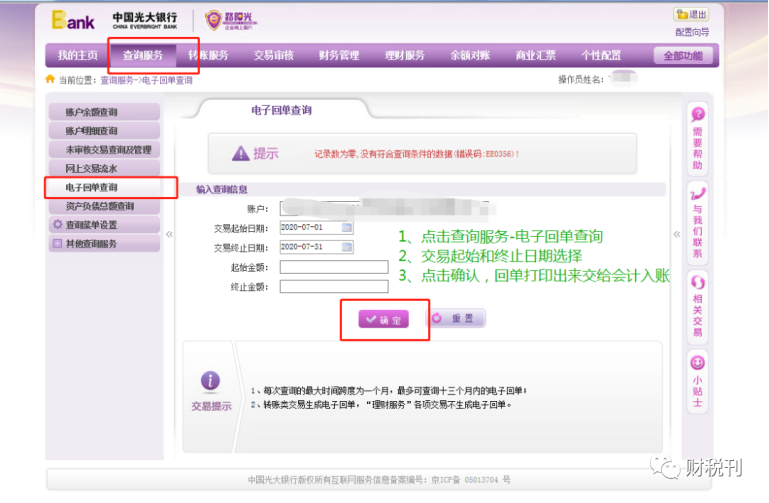Click the 账户 account field
Image resolution: width=769 pixels, height=503 pixels.
pos(385,208)
